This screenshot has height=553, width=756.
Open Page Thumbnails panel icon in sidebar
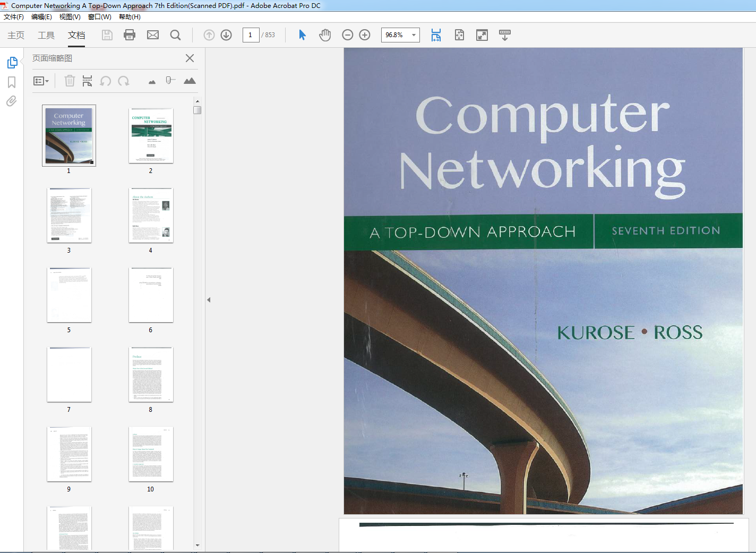pos(12,63)
